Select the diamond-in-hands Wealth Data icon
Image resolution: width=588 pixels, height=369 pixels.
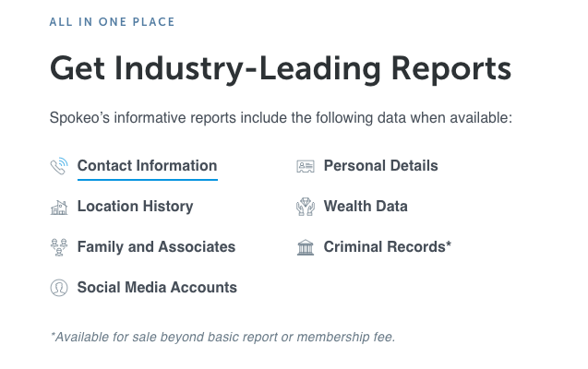(x=306, y=207)
